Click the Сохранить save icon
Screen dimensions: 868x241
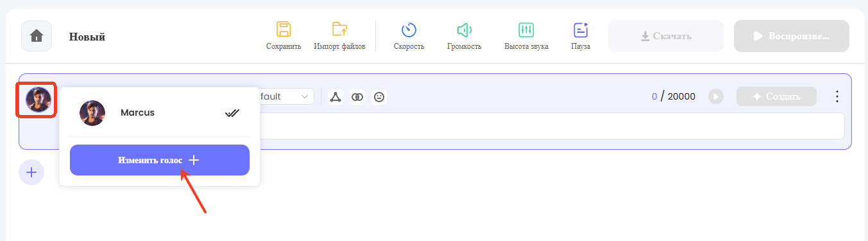[284, 36]
